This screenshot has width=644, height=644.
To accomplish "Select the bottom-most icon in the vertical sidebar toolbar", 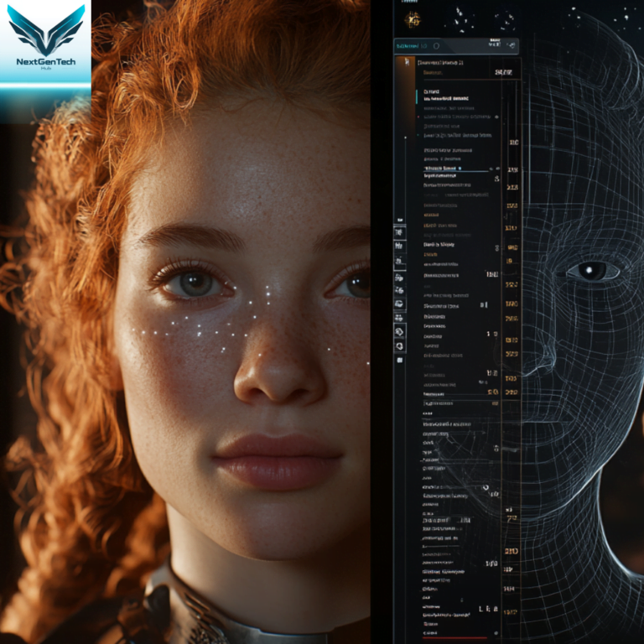I will pyautogui.click(x=400, y=360).
